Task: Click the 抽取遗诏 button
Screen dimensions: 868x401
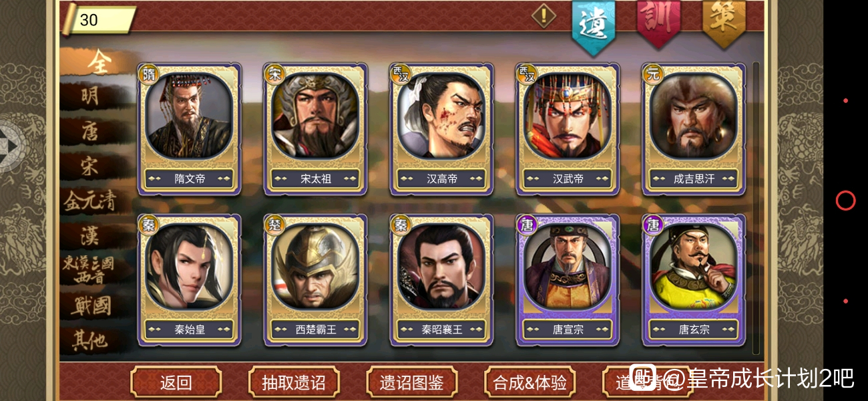Action: point(294,382)
